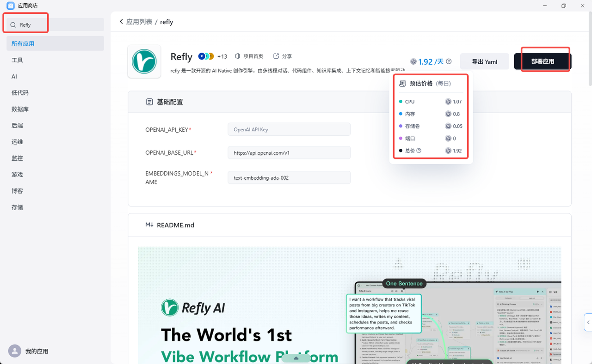Screen dimensions: 592x364
Task: Click the 存储卷 price row 0.05
Action: [430, 126]
